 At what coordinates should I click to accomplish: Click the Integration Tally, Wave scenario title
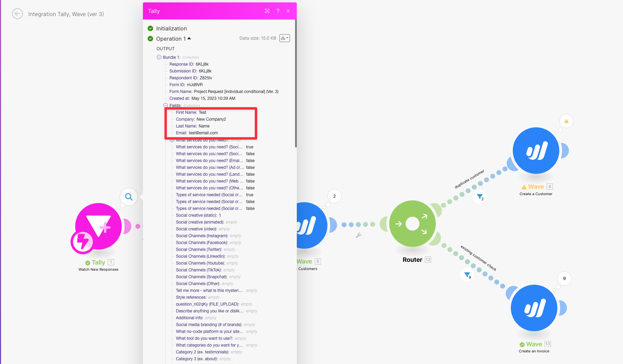66,14
